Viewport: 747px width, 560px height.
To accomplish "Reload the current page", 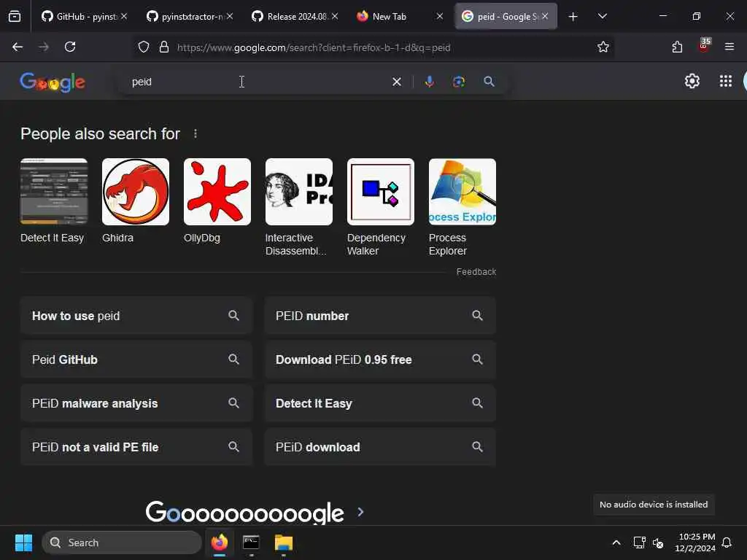I will (70, 47).
